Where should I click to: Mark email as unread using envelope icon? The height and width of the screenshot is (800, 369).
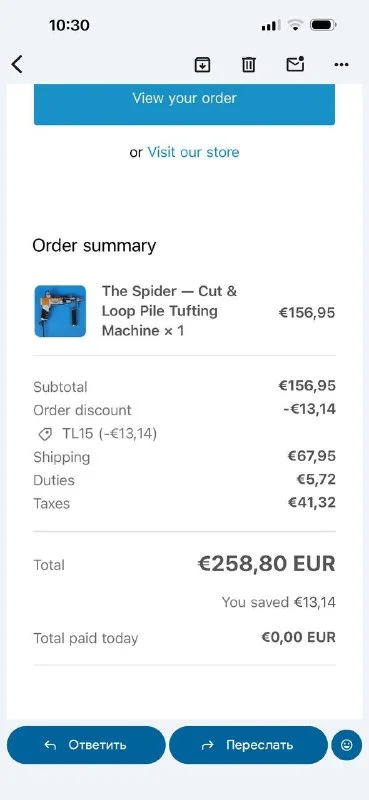(295, 64)
